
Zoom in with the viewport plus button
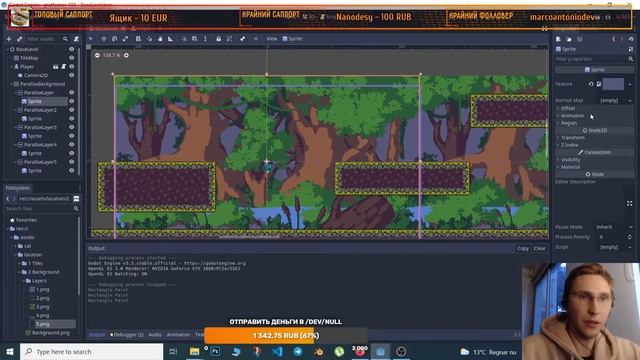click(127, 55)
